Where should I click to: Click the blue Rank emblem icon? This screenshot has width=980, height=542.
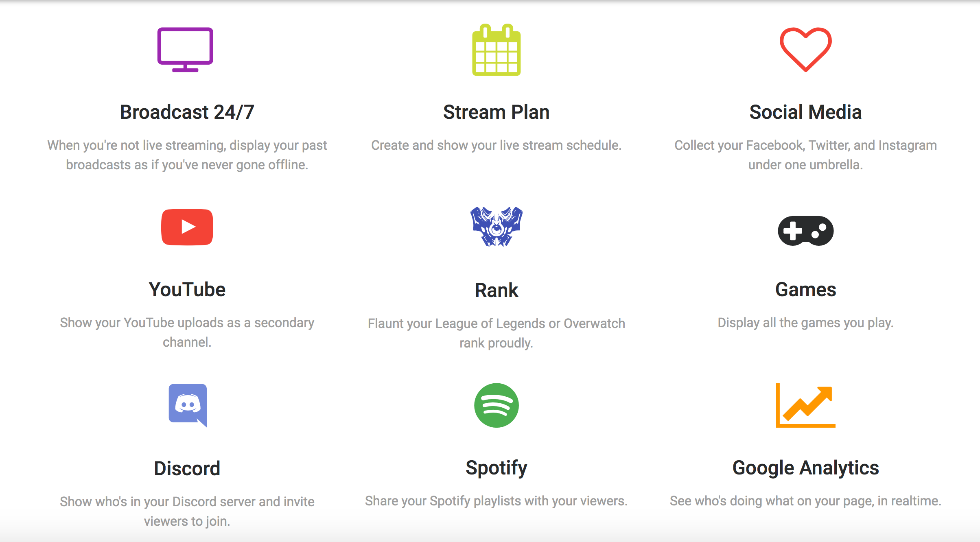pyautogui.click(x=496, y=227)
